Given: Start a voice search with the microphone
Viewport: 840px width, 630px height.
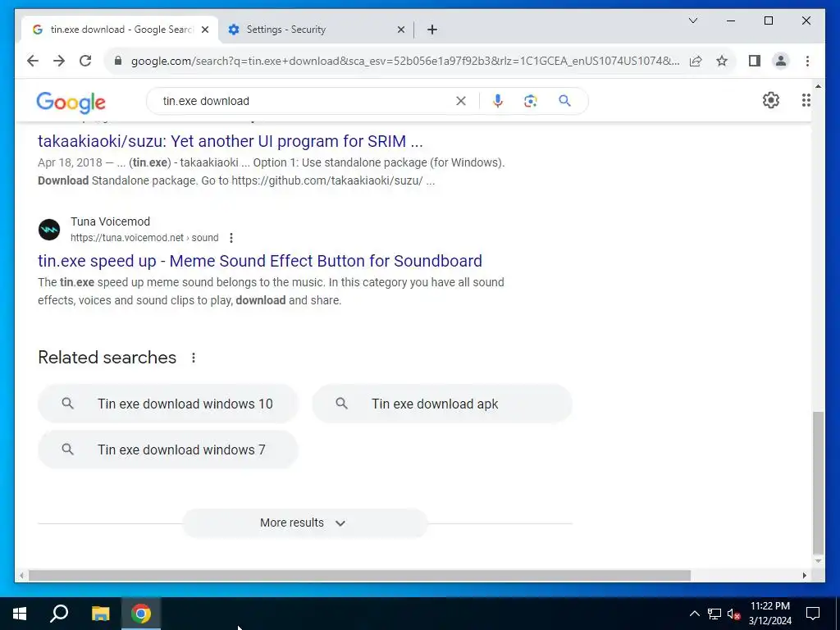Looking at the screenshot, I should [x=498, y=101].
